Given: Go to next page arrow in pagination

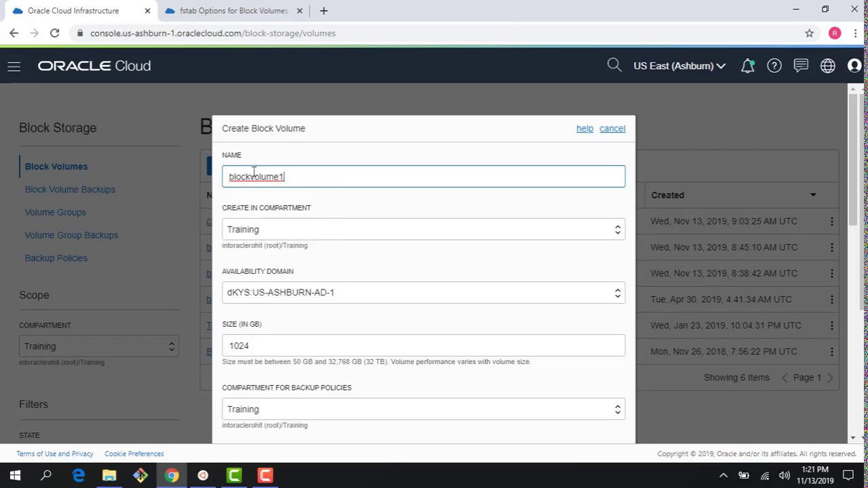Looking at the screenshot, I should click(x=830, y=378).
